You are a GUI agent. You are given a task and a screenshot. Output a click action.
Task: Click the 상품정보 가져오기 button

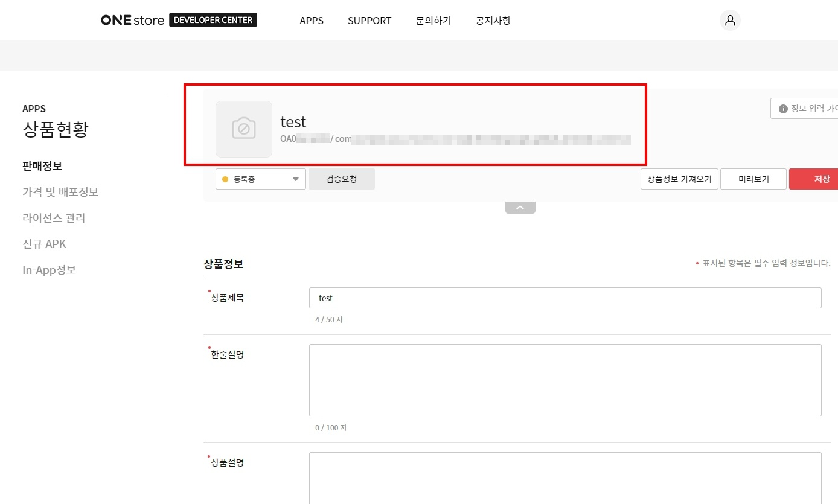coord(679,179)
